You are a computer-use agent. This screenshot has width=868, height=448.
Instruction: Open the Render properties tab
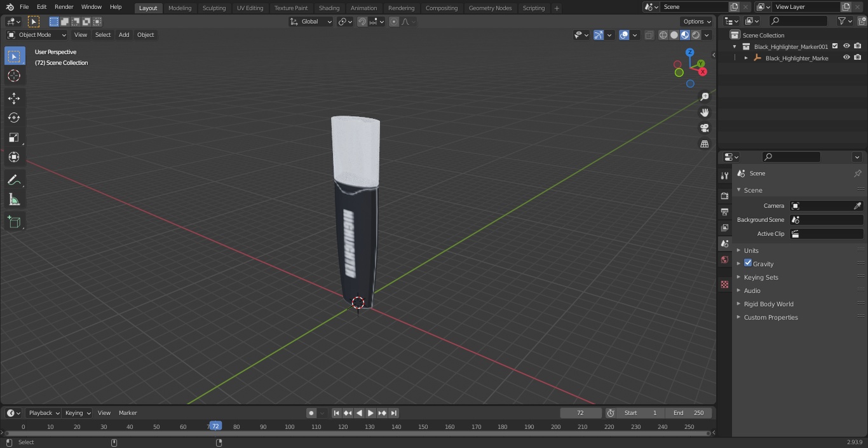coord(724,196)
